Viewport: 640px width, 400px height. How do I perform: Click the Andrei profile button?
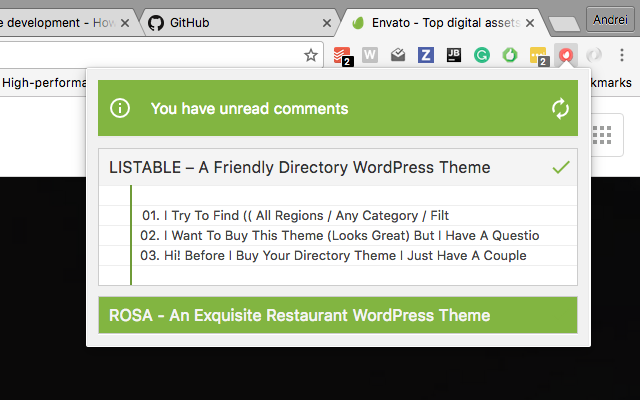pos(610,19)
